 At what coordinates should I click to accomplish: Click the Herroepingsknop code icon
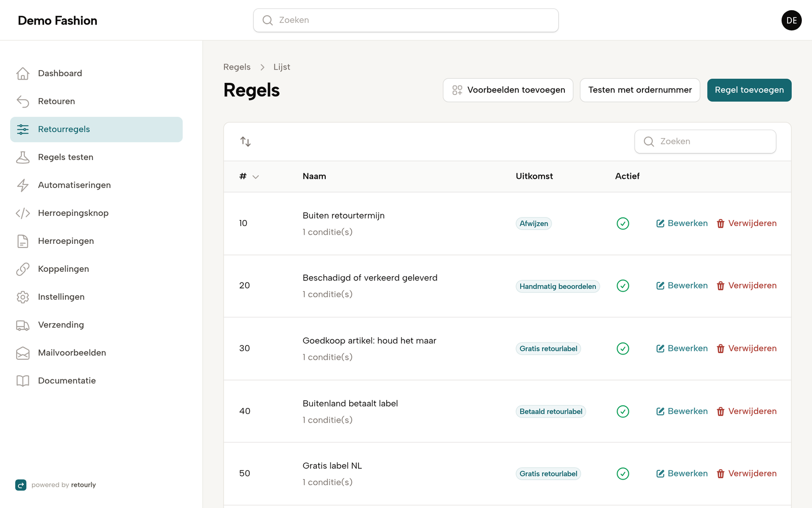pyautogui.click(x=23, y=213)
